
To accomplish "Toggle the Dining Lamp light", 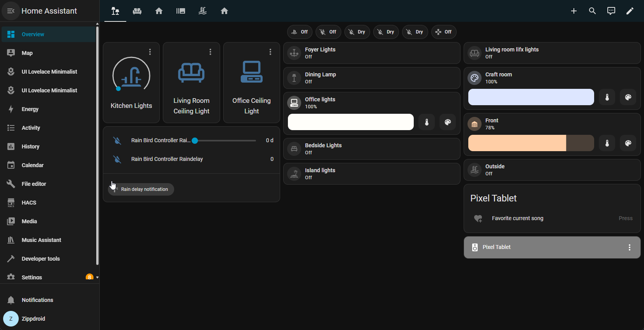I will tap(294, 78).
